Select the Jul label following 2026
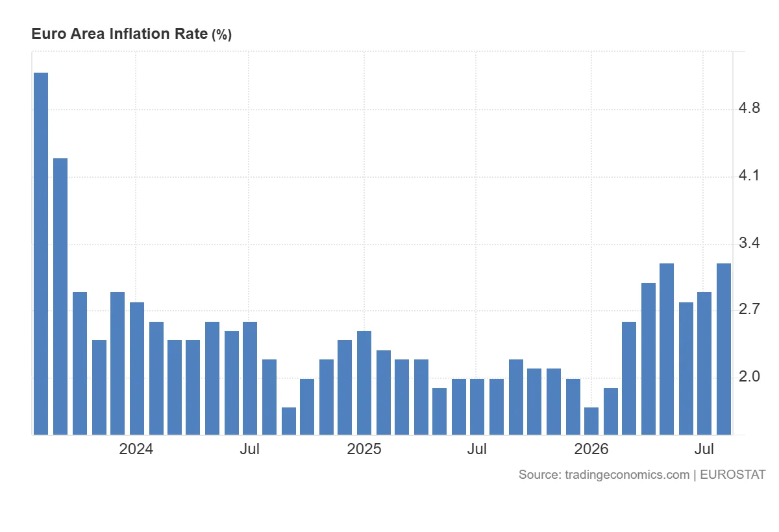This screenshot has height=532, width=779. [704, 449]
